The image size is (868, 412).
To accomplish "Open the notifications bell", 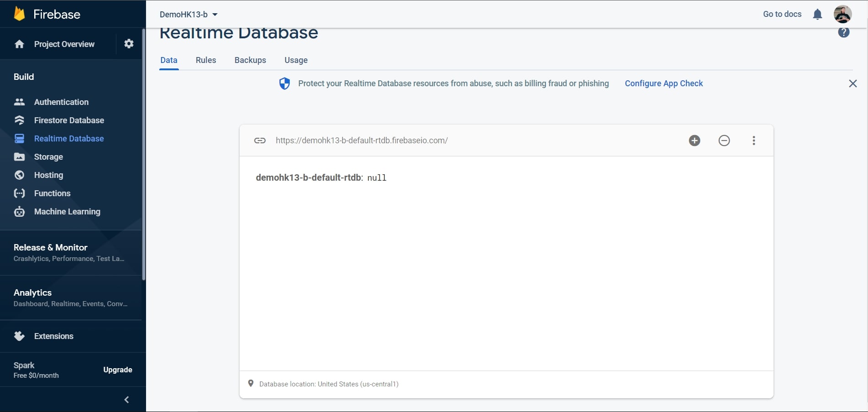I will pyautogui.click(x=817, y=14).
